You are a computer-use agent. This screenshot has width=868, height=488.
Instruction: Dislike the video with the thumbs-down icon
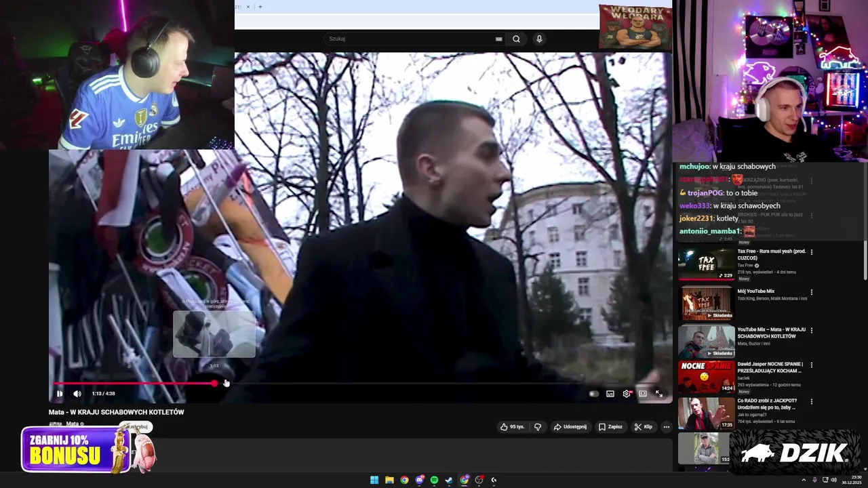538,427
